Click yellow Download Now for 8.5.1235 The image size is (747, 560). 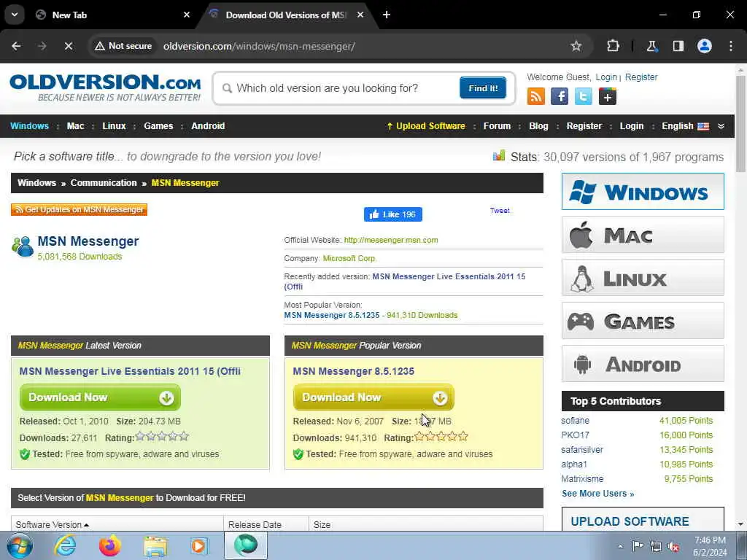[x=373, y=397]
